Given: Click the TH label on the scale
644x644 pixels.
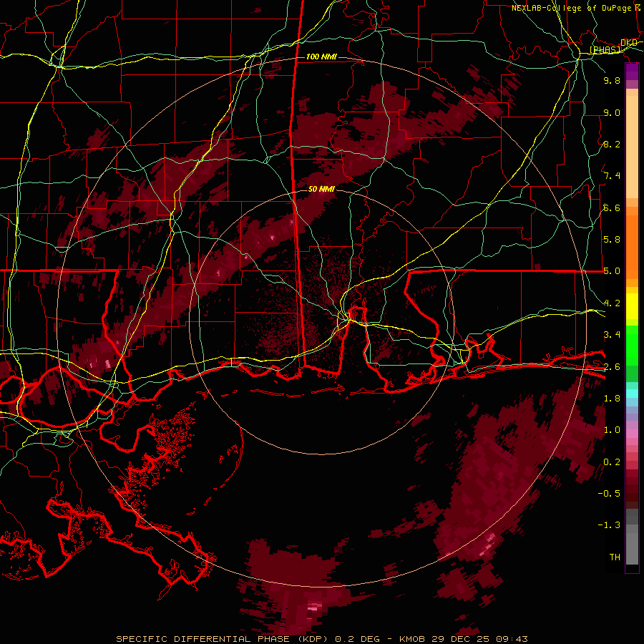Looking at the screenshot, I should point(615,557).
